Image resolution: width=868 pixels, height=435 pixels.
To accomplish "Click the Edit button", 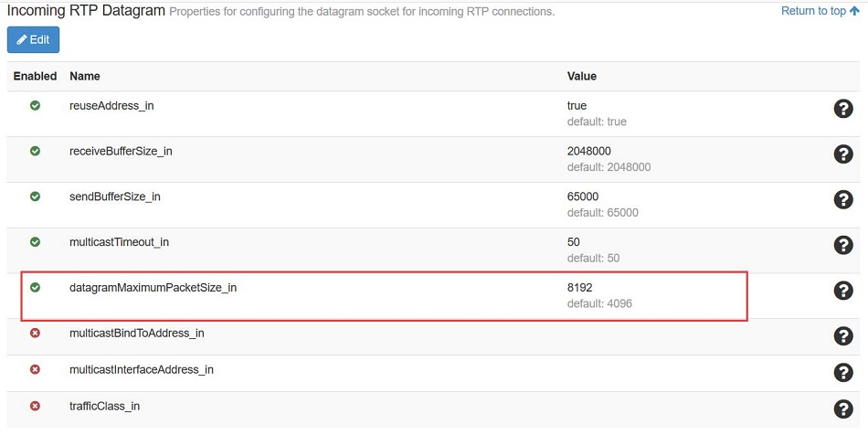I will click(33, 40).
